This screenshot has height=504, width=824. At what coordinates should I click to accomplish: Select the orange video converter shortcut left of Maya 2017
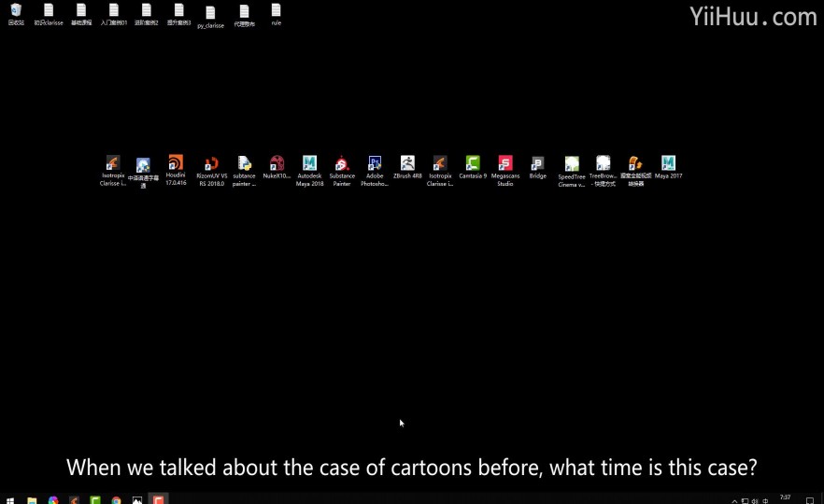tap(635, 171)
